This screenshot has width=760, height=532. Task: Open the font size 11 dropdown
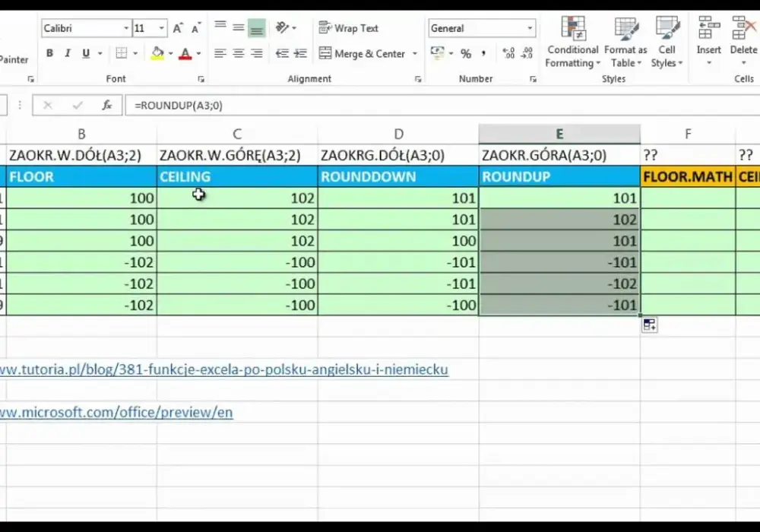click(161, 28)
